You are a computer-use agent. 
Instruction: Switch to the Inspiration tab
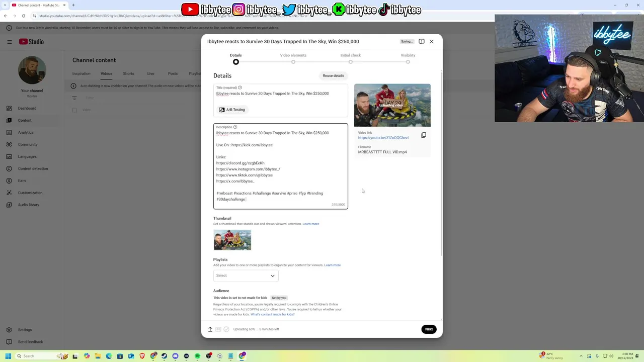tap(81, 73)
